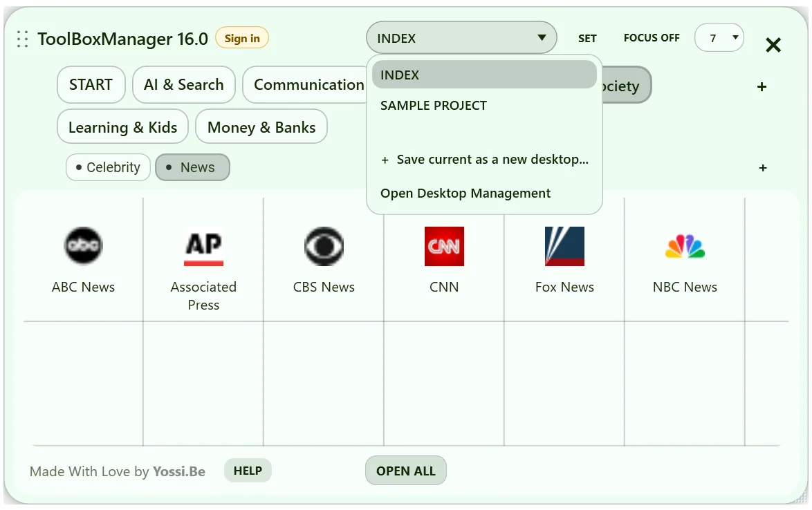Switch to the Communication category tab
Viewport: 812px width, 510px height.
tap(306, 85)
